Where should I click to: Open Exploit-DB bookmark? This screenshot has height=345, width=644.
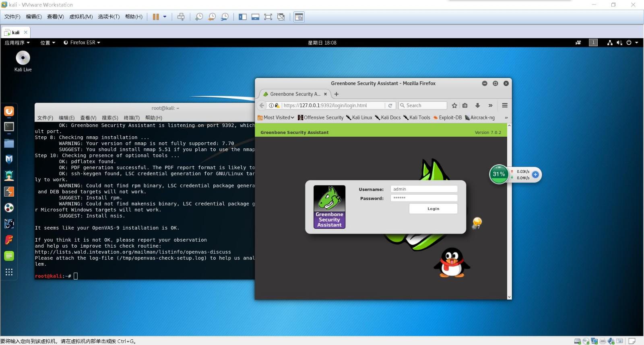[448, 117]
